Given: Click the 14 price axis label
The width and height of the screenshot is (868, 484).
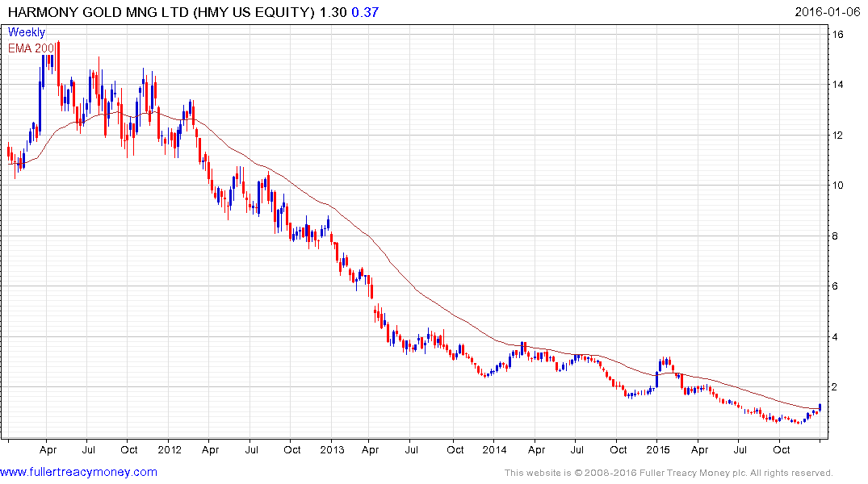Looking at the screenshot, I should tap(837, 85).
